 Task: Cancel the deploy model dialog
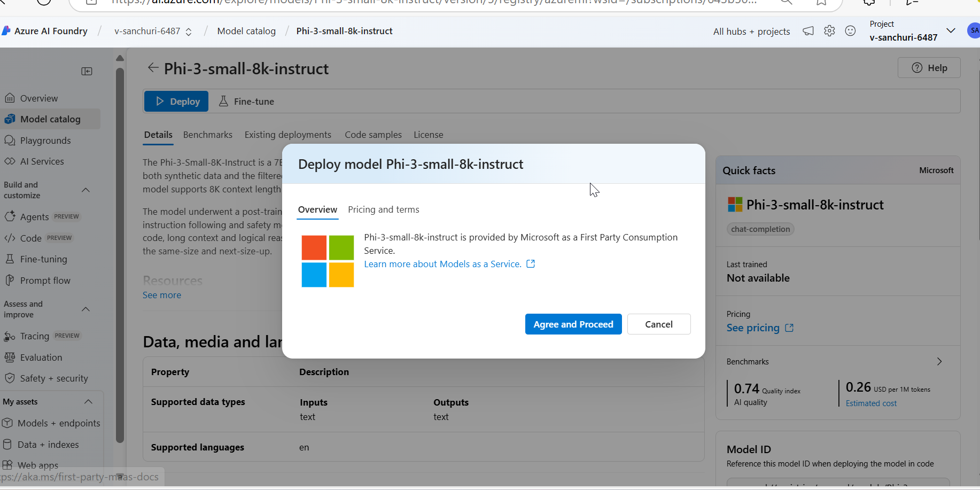tap(659, 324)
